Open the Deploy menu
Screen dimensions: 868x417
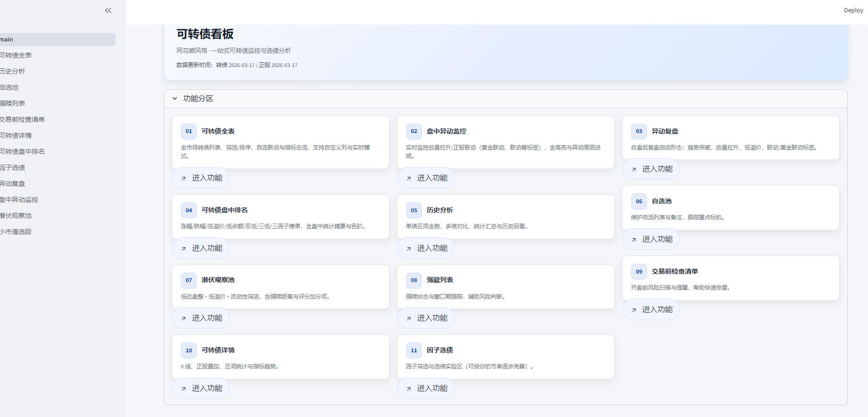pos(853,10)
